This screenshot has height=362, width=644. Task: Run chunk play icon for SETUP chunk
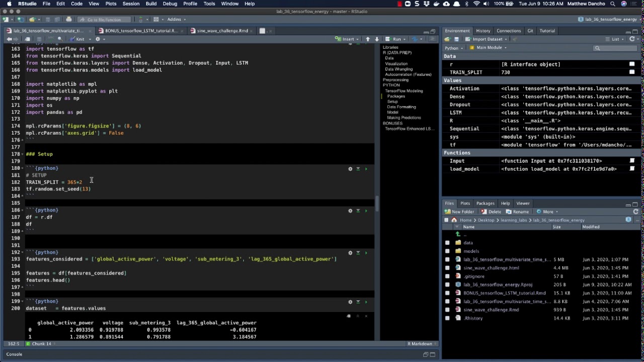[x=366, y=169]
